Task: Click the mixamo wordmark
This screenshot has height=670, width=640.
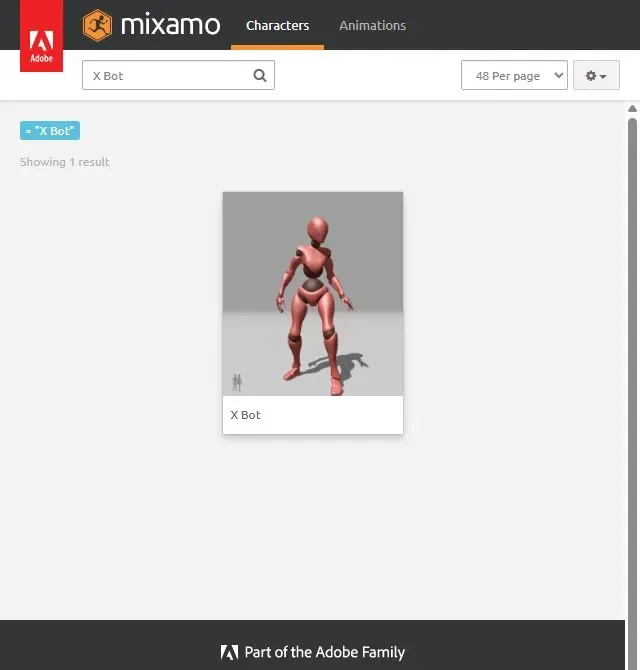Action: (170, 25)
